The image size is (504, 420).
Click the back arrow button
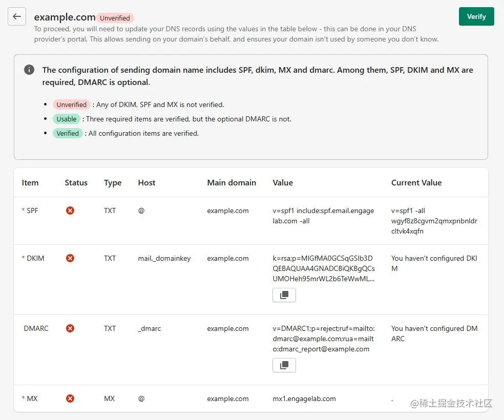(x=17, y=16)
